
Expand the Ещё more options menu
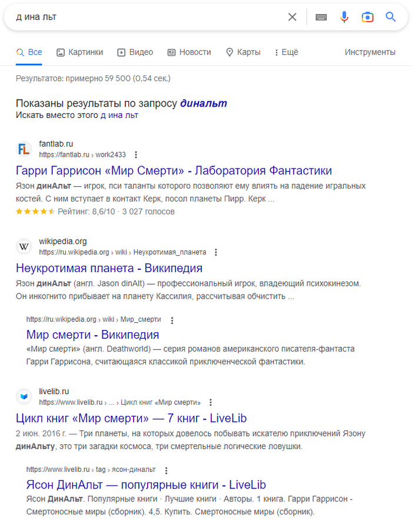[x=286, y=52]
